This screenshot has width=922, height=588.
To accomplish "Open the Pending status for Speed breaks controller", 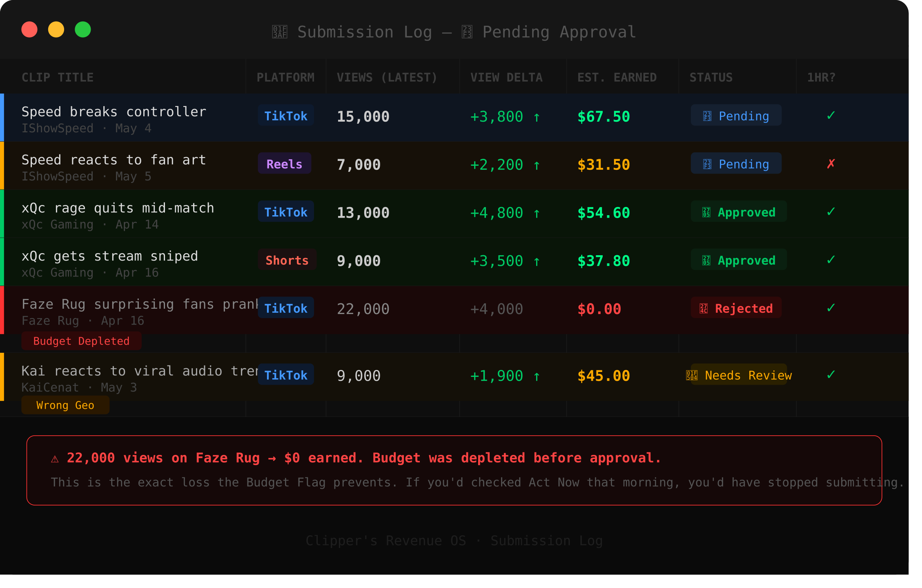I will pyautogui.click(x=736, y=116).
